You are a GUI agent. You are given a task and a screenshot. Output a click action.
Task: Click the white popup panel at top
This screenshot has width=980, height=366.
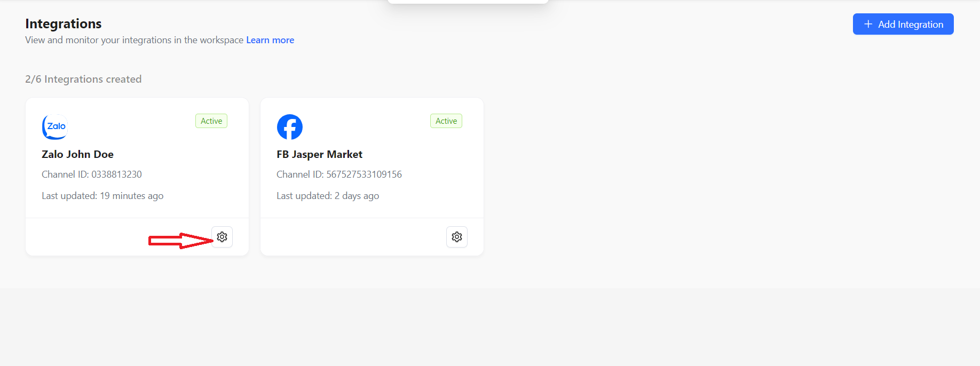468,2
